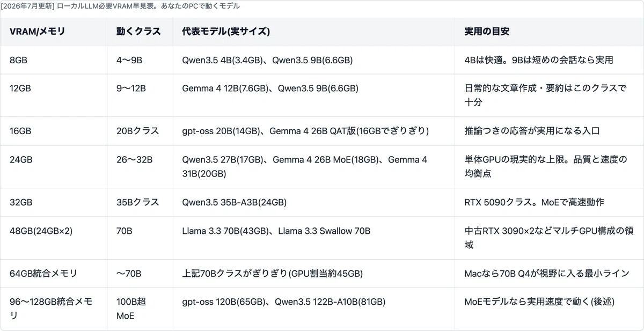Screen dimensions: 644x331
Task: Click the VRAM/メモリ column header
Action: 54,32
